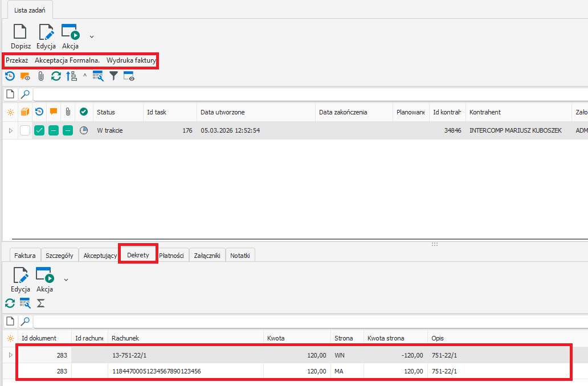
Task: Click the Akceptacja Formalna. action
Action: pos(67,60)
